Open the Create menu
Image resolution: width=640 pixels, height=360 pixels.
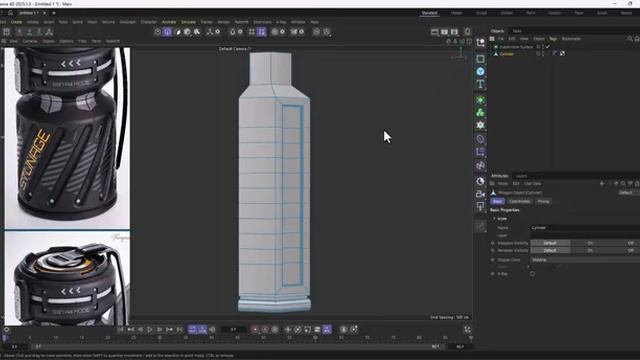[x=16, y=22]
